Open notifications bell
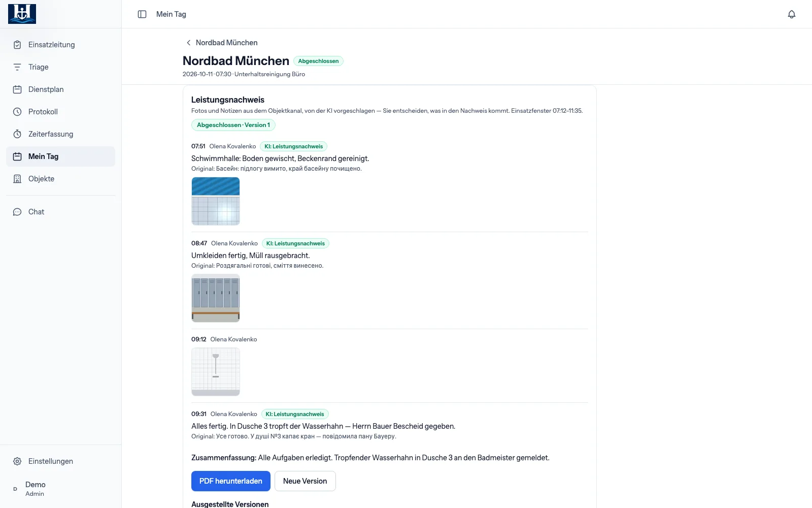Viewport: 812px width, 508px height. coord(792,14)
